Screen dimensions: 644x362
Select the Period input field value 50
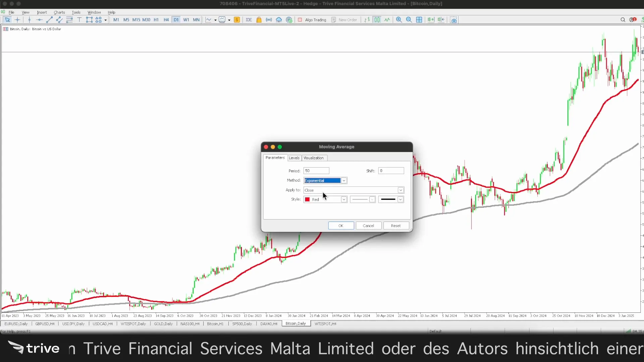point(316,170)
